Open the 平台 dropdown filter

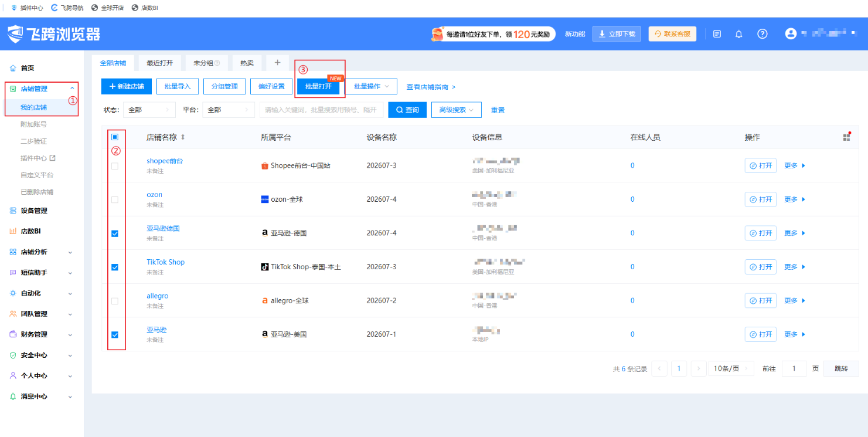(229, 110)
